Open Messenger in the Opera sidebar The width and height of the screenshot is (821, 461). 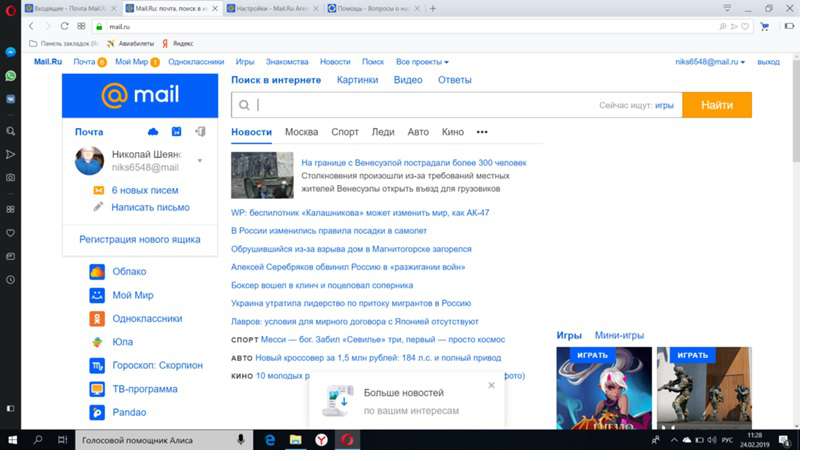coord(11,51)
